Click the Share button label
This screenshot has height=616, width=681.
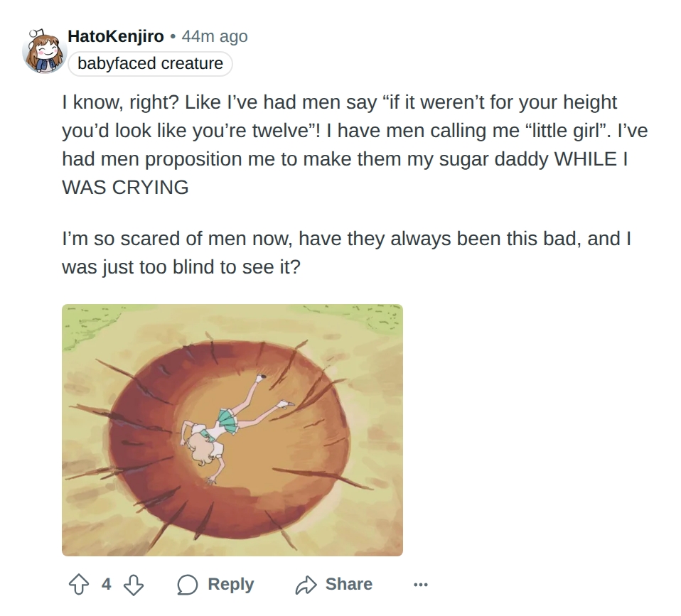click(x=349, y=584)
